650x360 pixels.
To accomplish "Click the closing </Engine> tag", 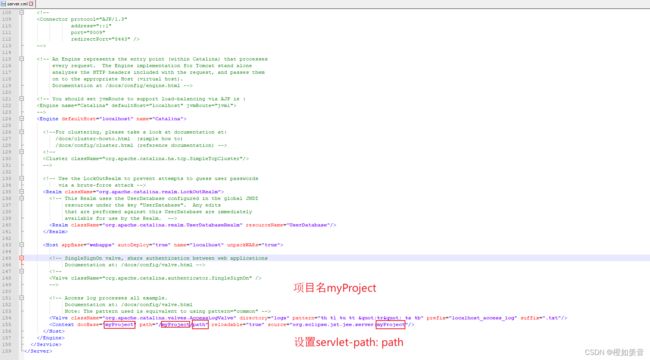I will click(x=50, y=338).
